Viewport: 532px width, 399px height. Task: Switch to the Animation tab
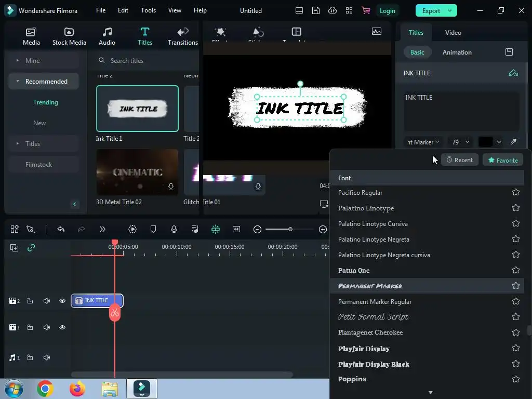457,52
